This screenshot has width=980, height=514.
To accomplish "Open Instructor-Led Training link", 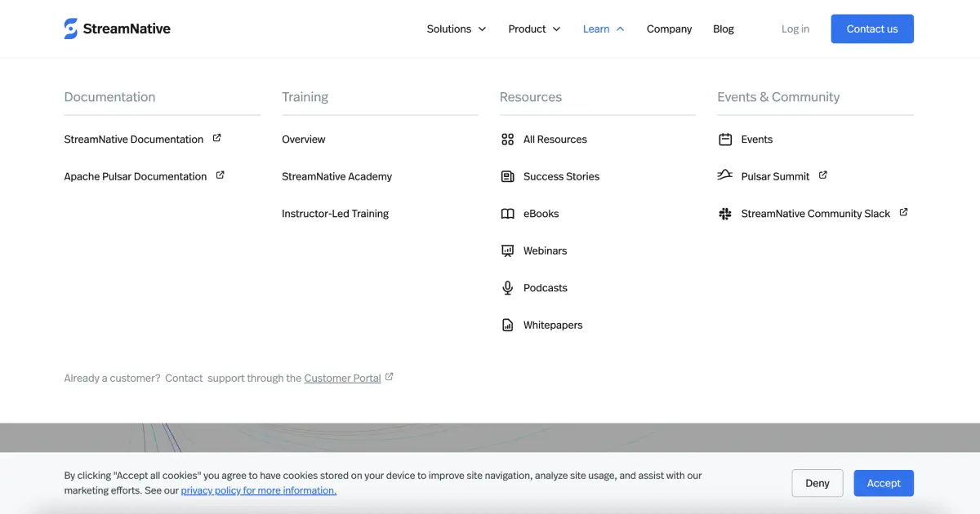I will pyautogui.click(x=335, y=214).
